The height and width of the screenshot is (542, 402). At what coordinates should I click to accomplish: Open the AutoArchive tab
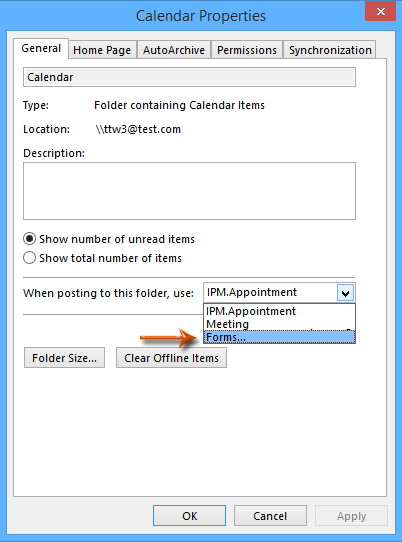[x=174, y=50]
